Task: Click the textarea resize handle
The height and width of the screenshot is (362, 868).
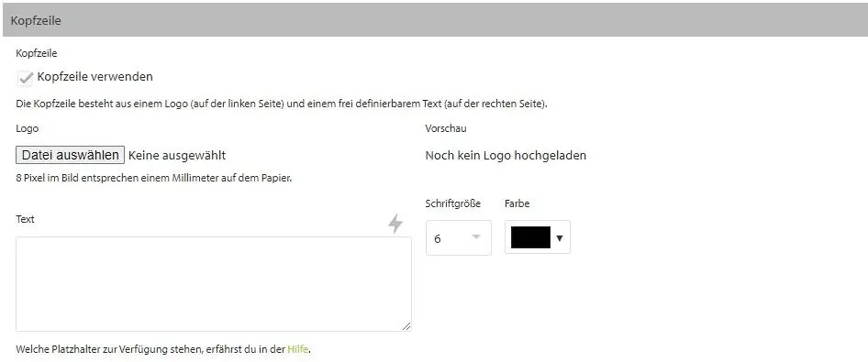Action: pos(406,326)
